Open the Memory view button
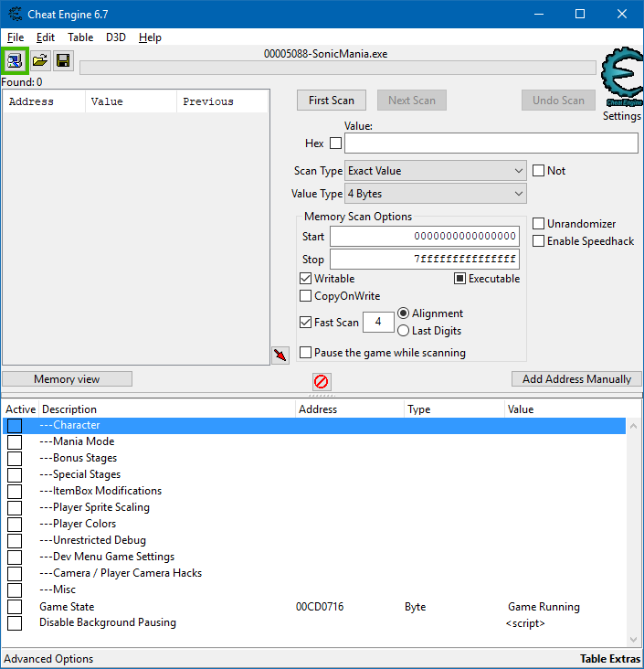The width and height of the screenshot is (644, 669). [x=67, y=379]
